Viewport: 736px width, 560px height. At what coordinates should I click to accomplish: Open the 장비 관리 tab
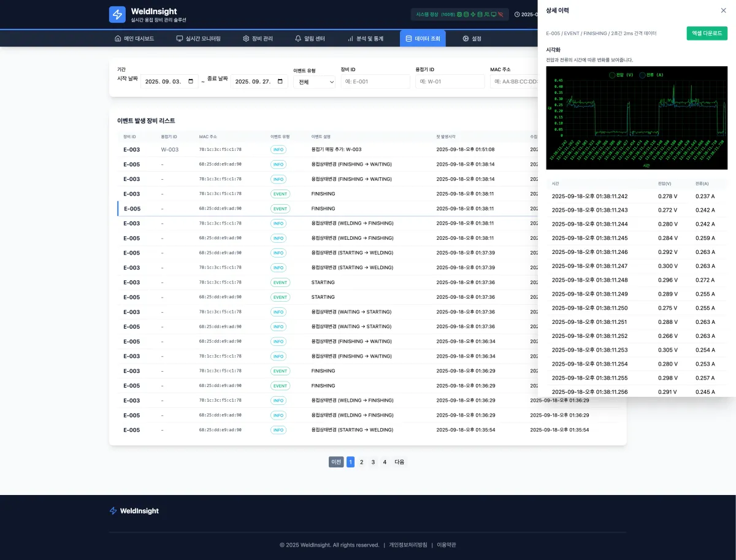tap(258, 39)
